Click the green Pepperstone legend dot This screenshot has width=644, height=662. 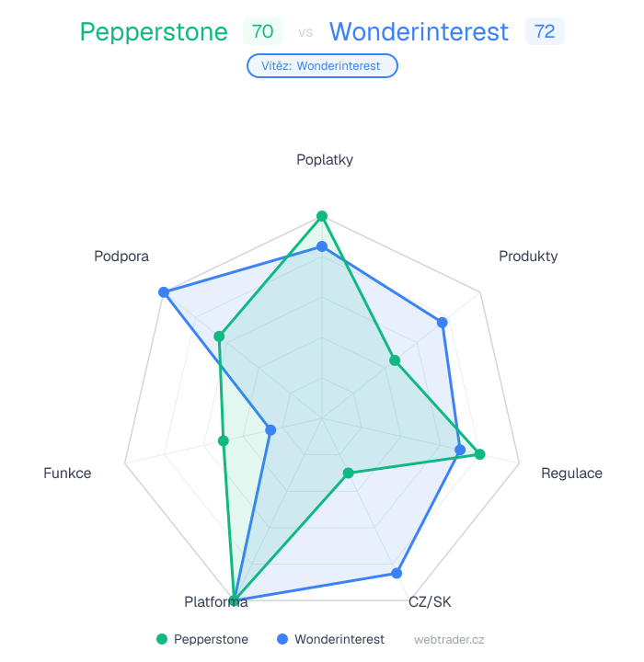[162, 639]
